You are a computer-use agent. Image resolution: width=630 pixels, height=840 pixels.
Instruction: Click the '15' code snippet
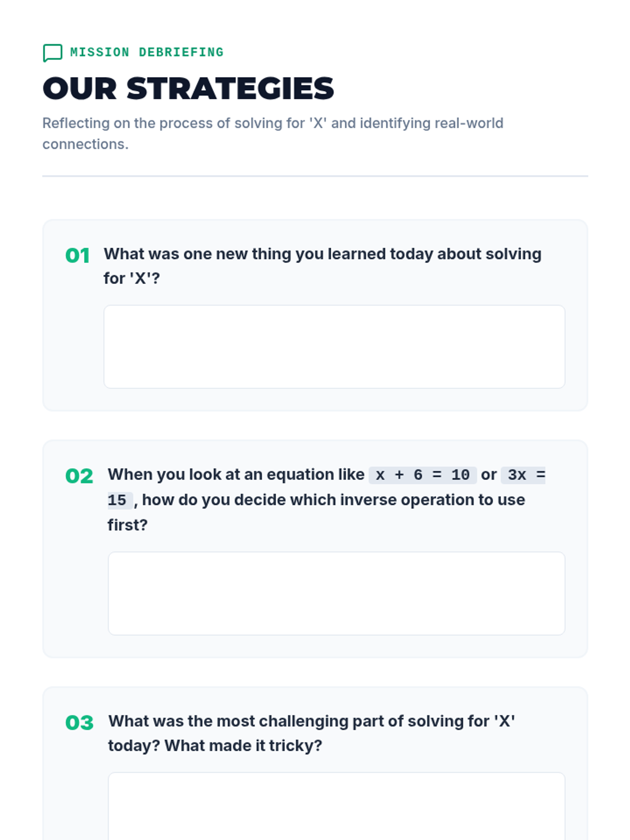117,500
